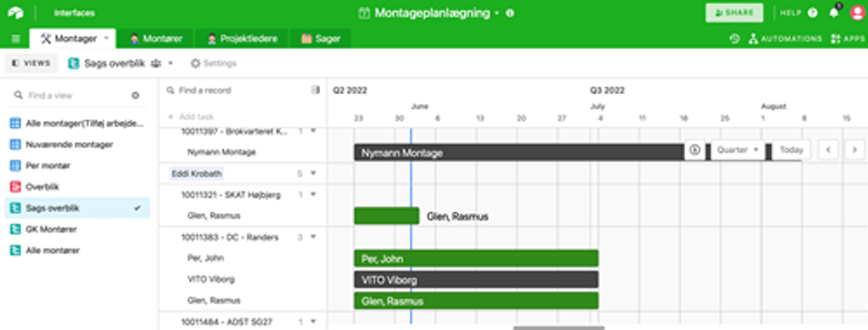868x330 pixels.
Task: Open the Overblik view
Action: tap(78, 186)
